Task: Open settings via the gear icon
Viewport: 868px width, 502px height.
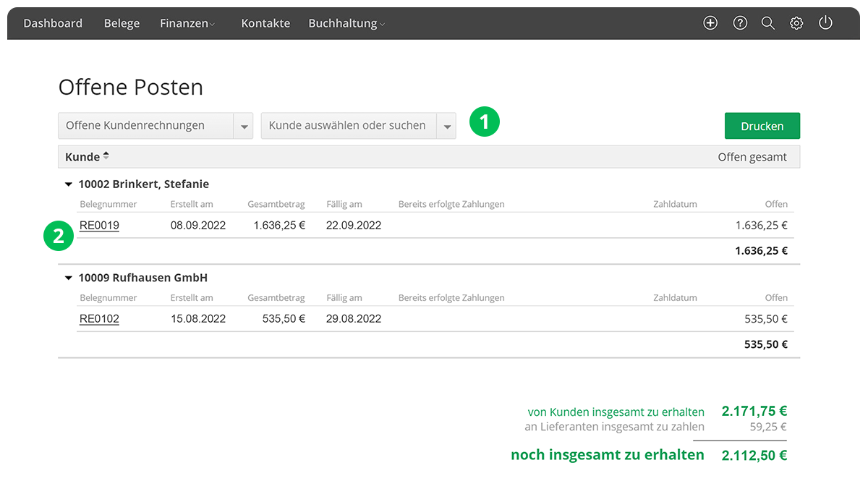Action: 796,23
